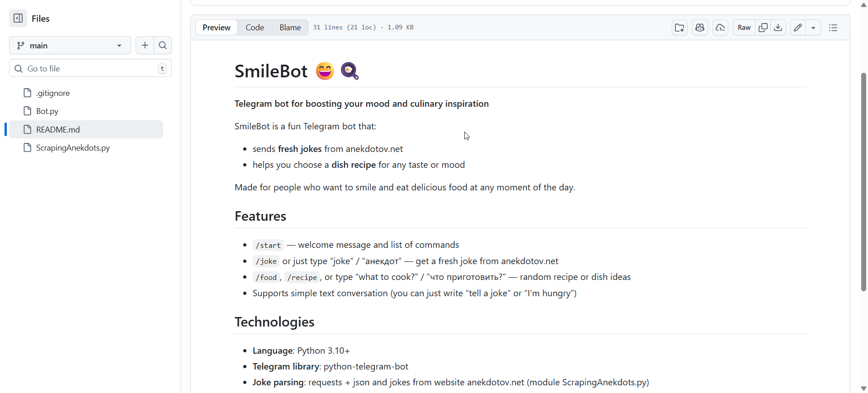
Task: Click the 'dish recipe' bold text
Action: point(354,165)
